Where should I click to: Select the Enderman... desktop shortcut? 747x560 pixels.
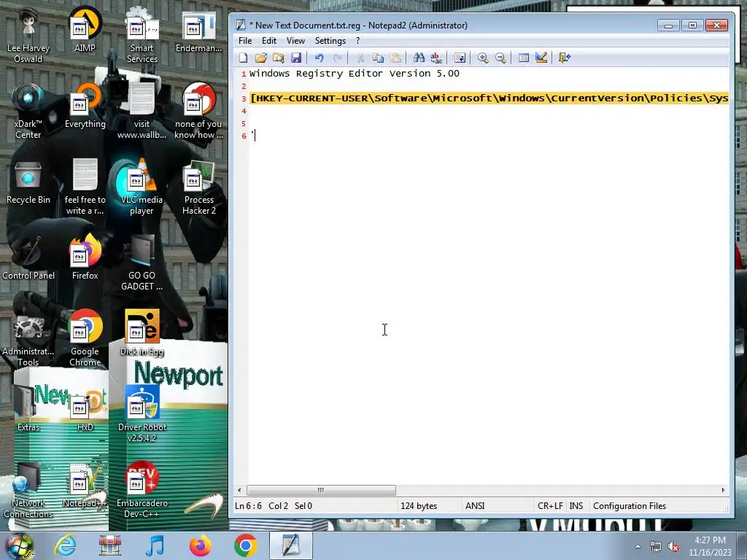pyautogui.click(x=198, y=32)
